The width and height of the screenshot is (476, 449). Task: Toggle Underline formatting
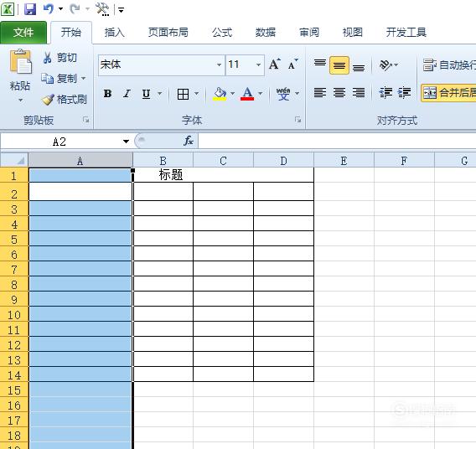point(147,94)
